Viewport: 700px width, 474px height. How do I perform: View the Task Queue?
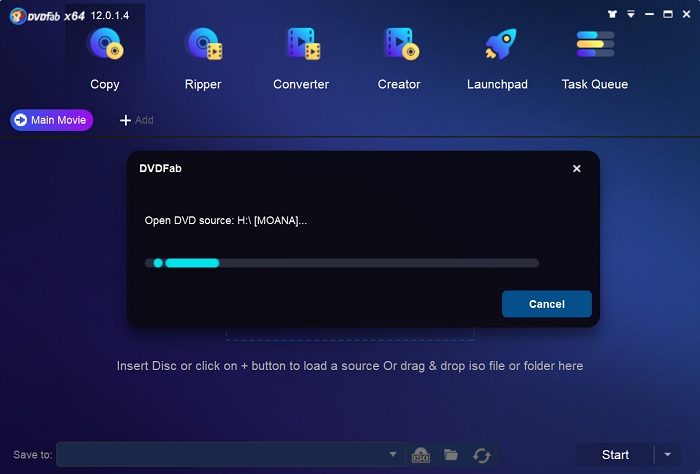[595, 59]
